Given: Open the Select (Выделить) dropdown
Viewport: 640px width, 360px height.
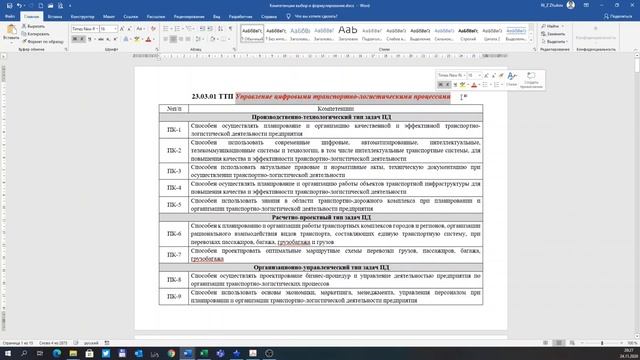Looking at the screenshot, I should click(554, 42).
